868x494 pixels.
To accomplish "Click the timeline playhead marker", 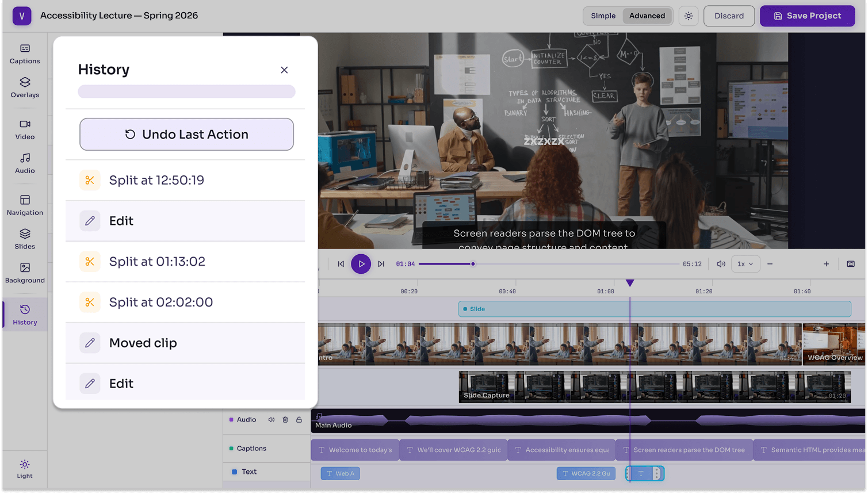I will coord(630,283).
